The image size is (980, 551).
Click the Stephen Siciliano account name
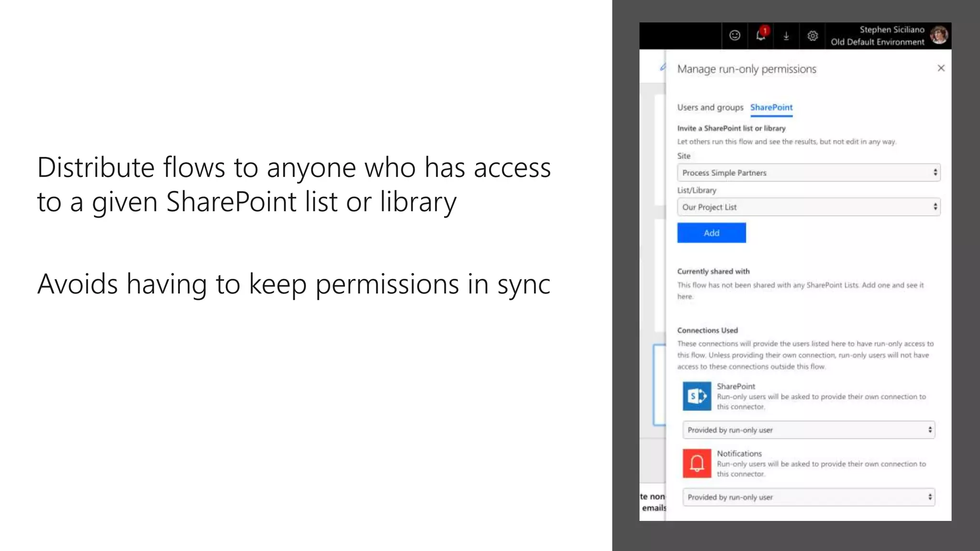pyautogui.click(x=891, y=30)
